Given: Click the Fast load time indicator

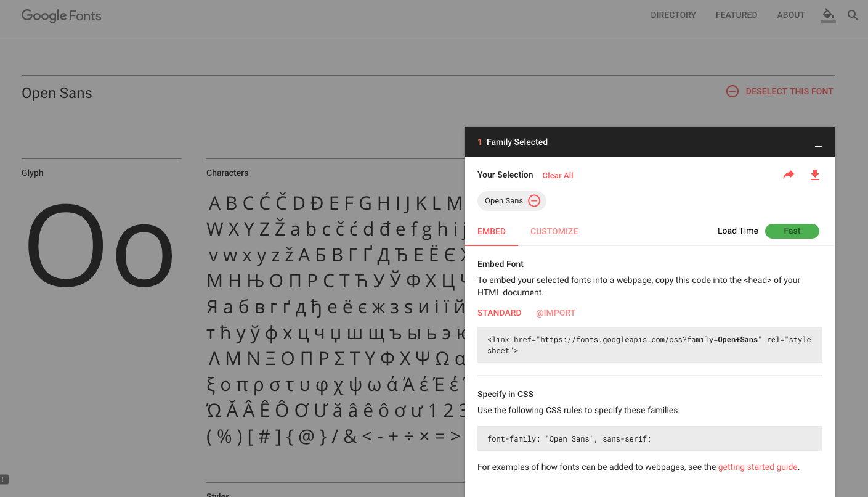Looking at the screenshot, I should tap(792, 231).
